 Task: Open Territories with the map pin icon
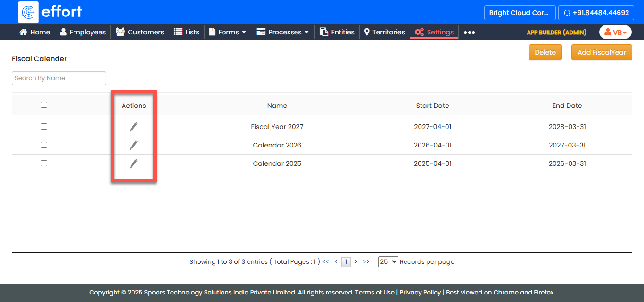(367, 32)
